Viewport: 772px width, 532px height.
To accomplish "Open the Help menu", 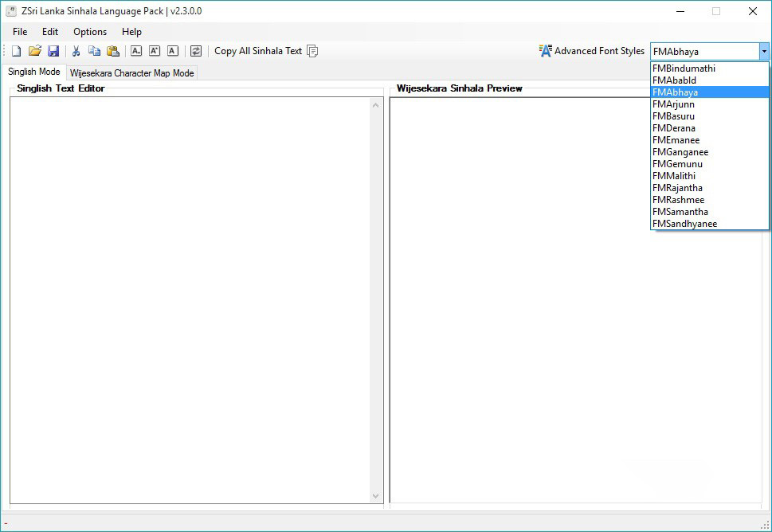I will click(131, 32).
